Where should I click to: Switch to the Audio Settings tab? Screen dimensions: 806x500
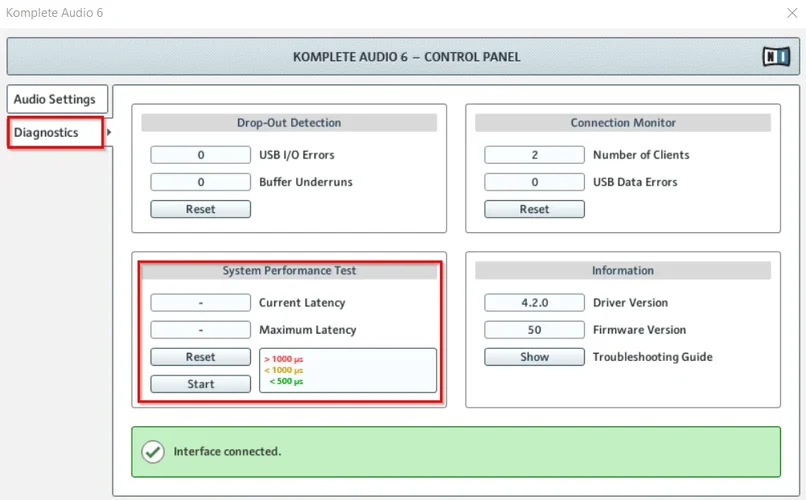pos(57,99)
